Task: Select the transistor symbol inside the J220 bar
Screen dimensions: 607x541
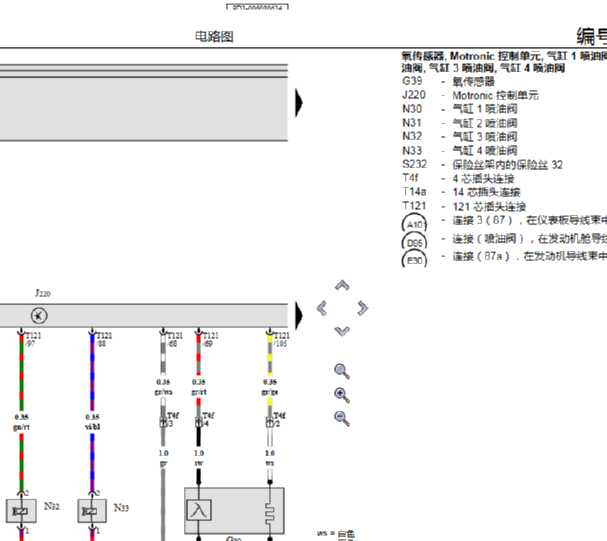Action: point(39,315)
